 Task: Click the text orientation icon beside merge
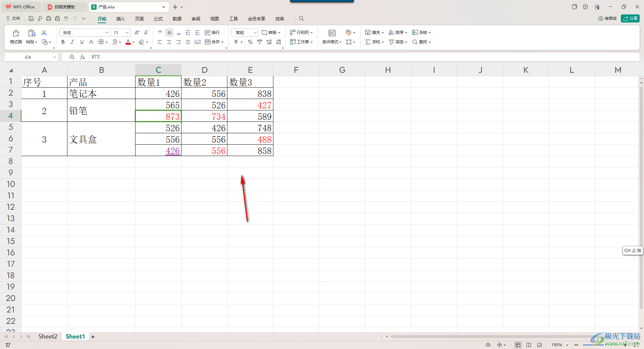[x=198, y=42]
